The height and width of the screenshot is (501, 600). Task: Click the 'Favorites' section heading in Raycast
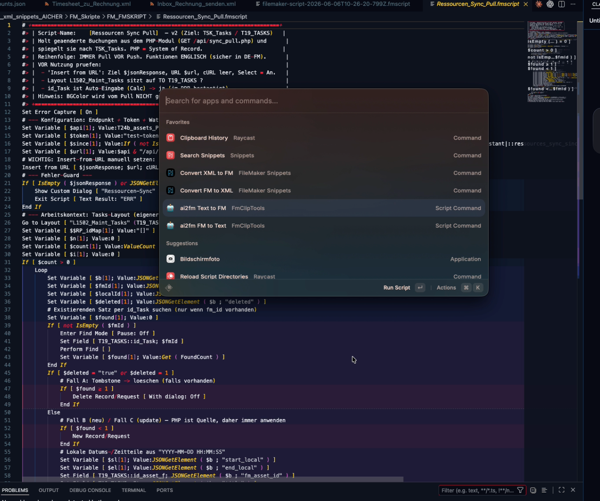click(178, 122)
